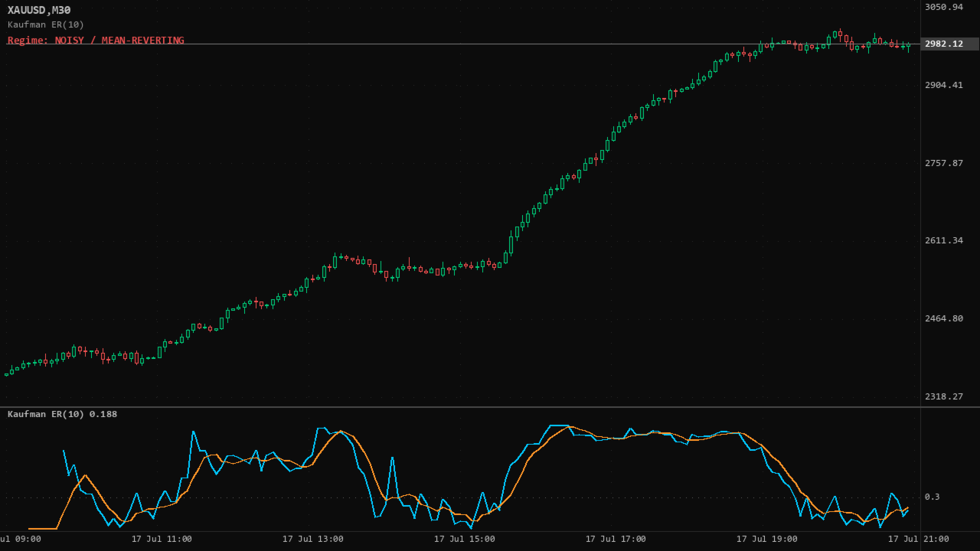Screen dimensions: 980x551
Task: Click the 17 Jul 19:00 time label
Action: click(x=767, y=539)
